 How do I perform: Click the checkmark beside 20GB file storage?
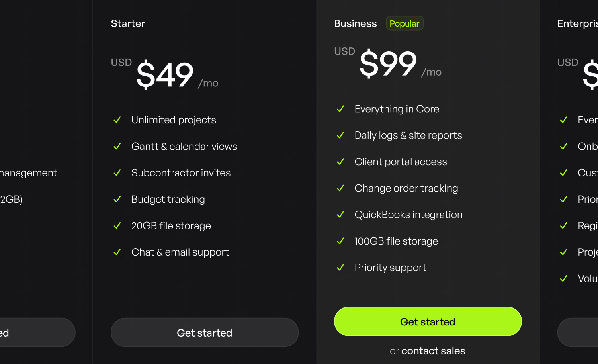coord(117,225)
